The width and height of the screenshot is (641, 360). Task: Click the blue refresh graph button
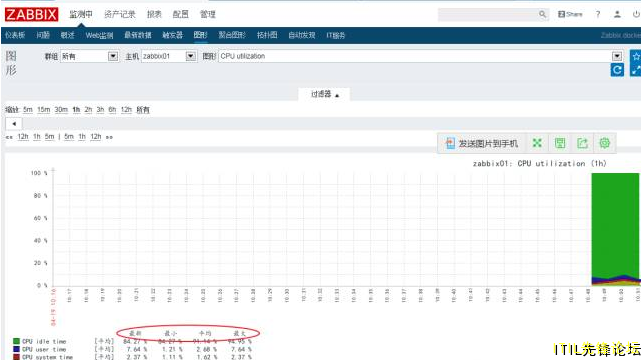[617, 70]
